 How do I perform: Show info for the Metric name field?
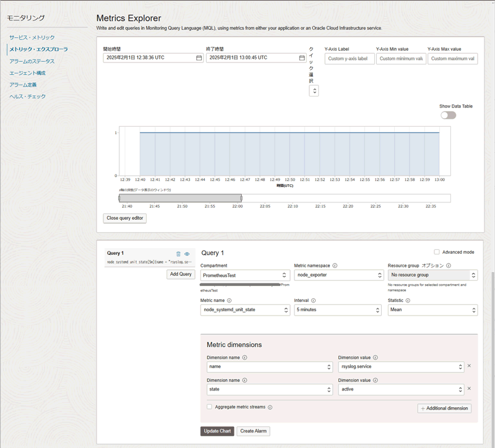click(229, 300)
